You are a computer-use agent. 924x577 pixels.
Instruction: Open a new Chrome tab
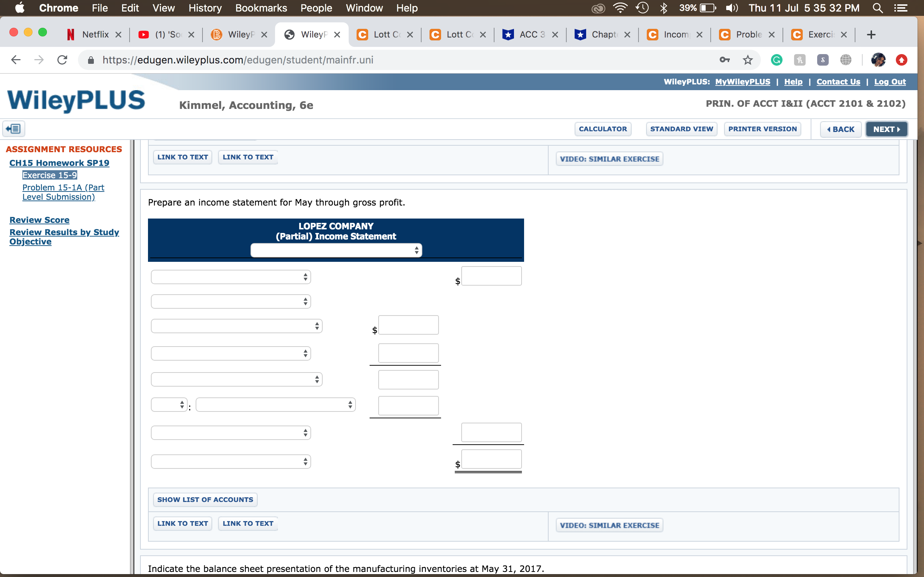click(871, 35)
